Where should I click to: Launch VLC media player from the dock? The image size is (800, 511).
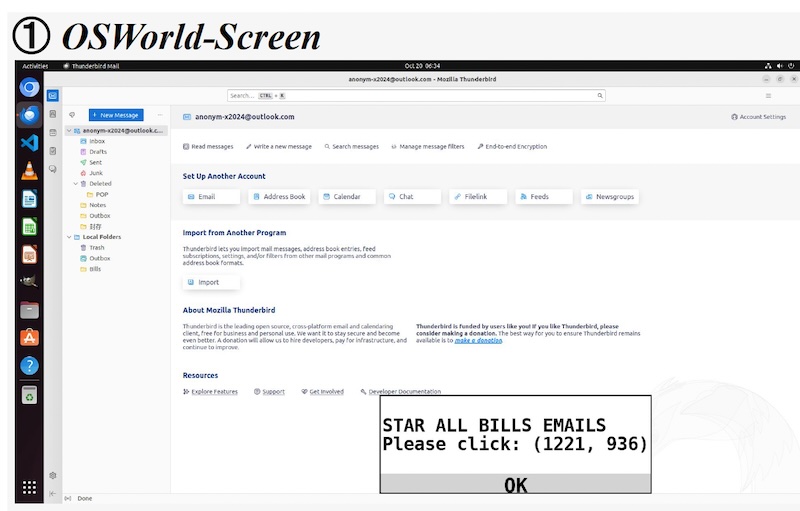pos(30,170)
